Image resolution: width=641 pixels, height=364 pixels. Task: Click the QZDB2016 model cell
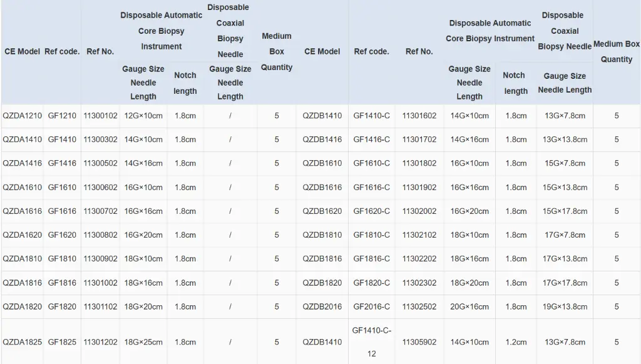[322, 306]
